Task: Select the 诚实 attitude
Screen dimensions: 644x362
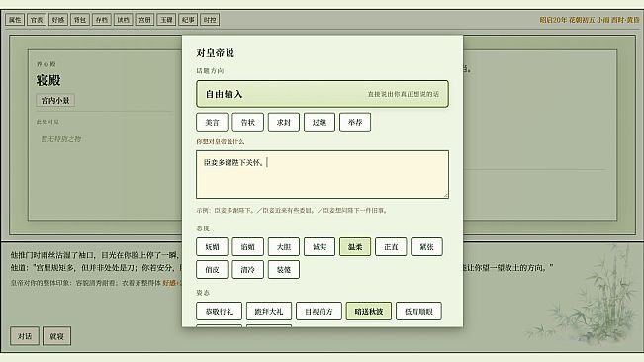Action: pyautogui.click(x=320, y=247)
